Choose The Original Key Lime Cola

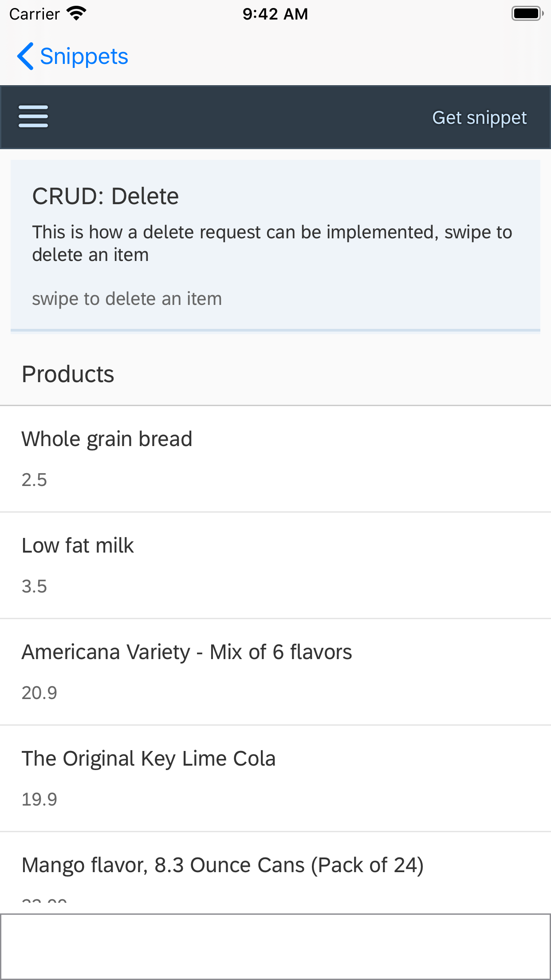149,759
